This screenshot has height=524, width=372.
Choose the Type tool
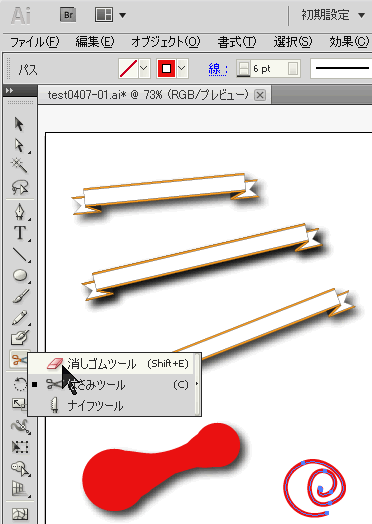click(x=20, y=233)
